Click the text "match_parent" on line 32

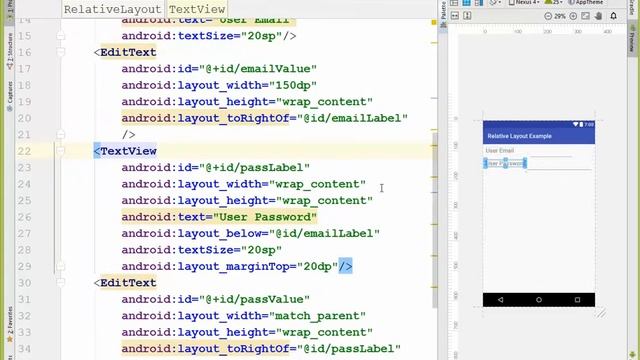(x=318, y=316)
